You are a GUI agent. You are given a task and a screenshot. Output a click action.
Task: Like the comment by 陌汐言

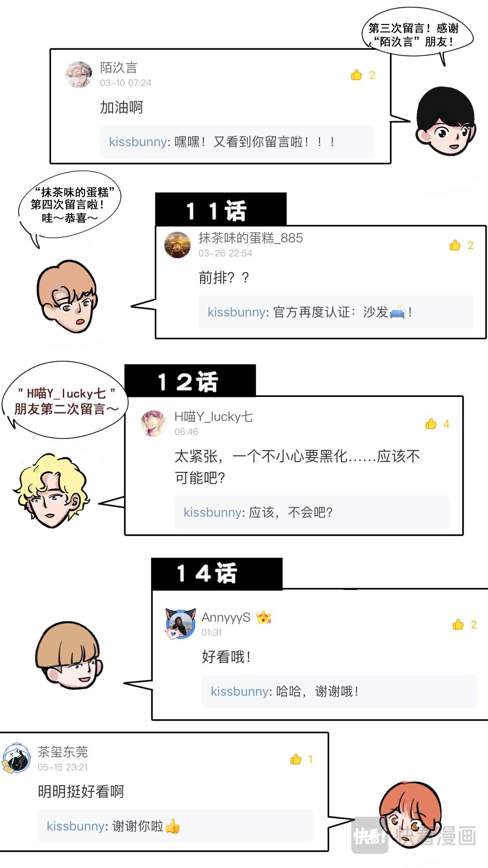(x=357, y=75)
